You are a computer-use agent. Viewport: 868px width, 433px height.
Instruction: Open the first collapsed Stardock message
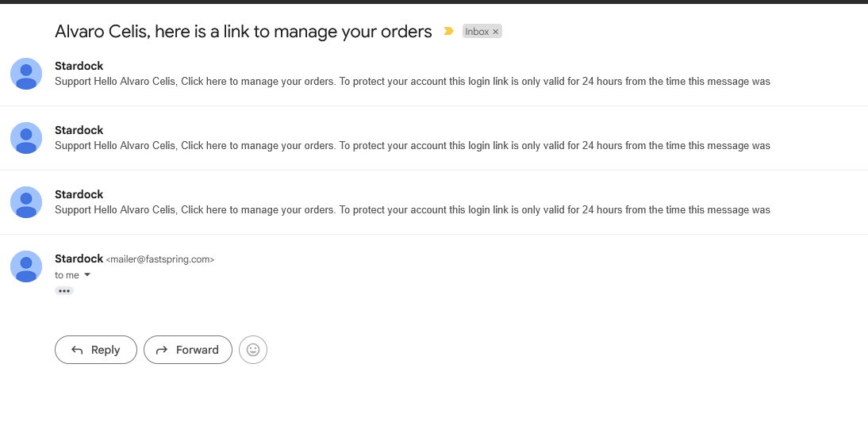(x=434, y=74)
